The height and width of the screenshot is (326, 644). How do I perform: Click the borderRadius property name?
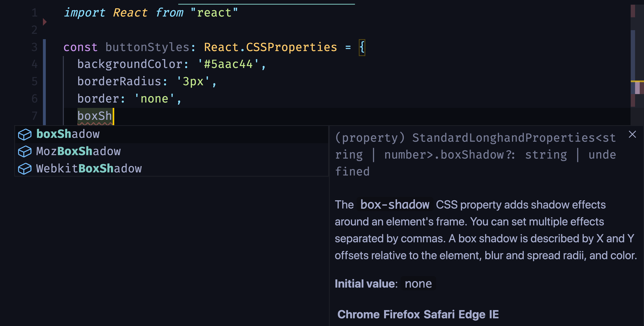pos(119,82)
